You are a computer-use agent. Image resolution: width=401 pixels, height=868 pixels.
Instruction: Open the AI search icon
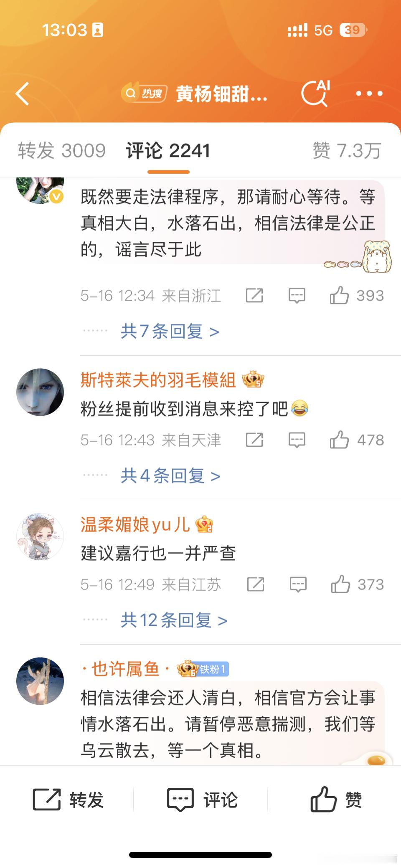click(x=315, y=93)
